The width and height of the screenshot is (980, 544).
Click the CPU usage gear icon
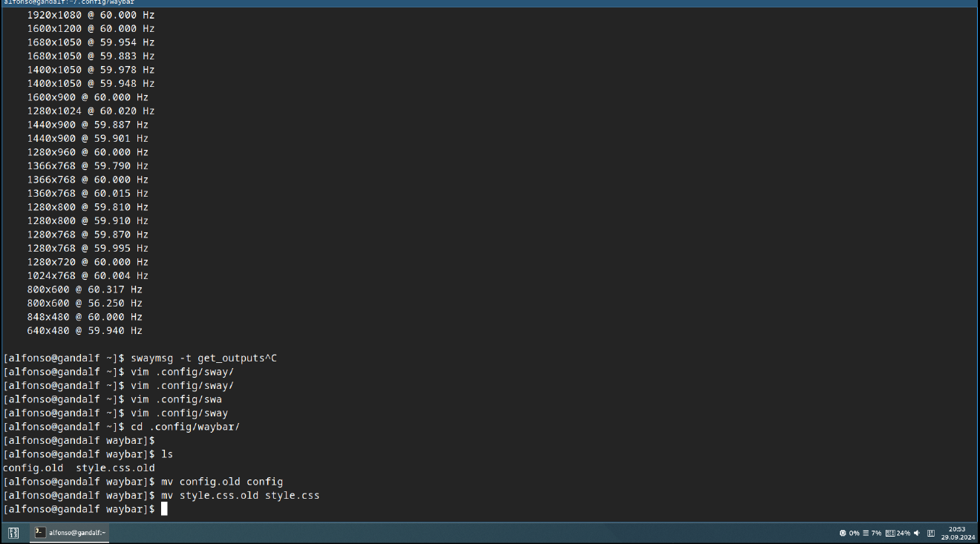843,533
